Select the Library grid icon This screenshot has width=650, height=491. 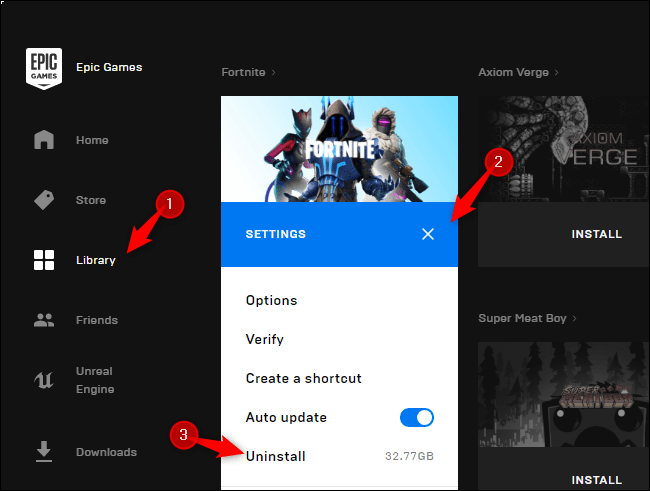pyautogui.click(x=44, y=261)
